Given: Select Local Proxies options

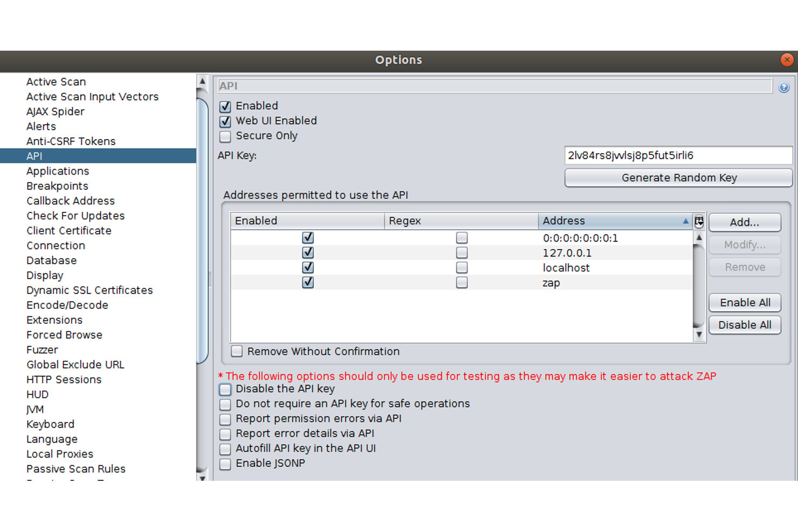Looking at the screenshot, I should click(x=60, y=454).
